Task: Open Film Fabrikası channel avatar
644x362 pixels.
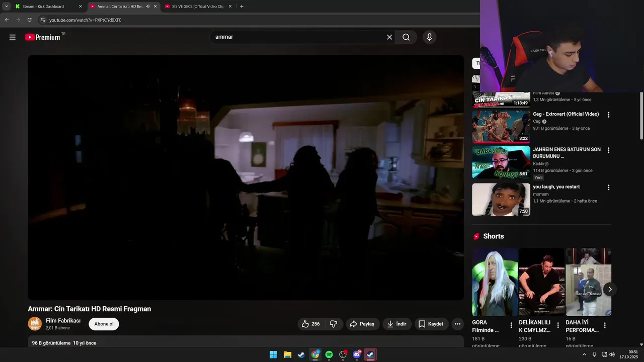Action: tap(35, 324)
